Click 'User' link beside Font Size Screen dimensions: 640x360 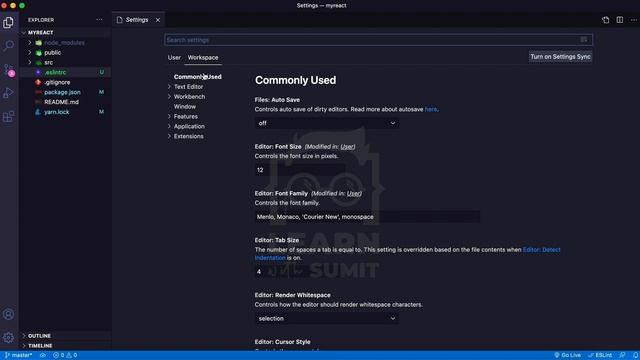point(347,147)
